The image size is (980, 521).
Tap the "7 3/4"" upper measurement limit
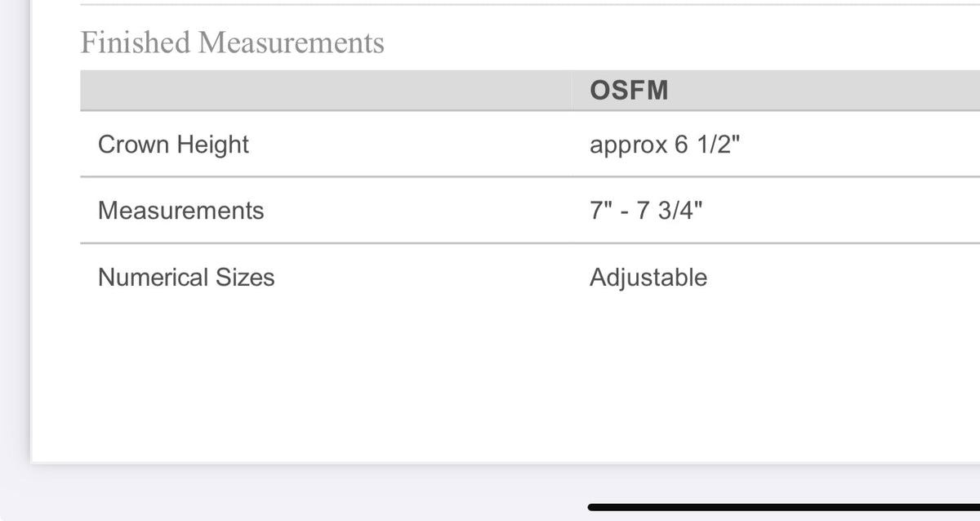670,211
